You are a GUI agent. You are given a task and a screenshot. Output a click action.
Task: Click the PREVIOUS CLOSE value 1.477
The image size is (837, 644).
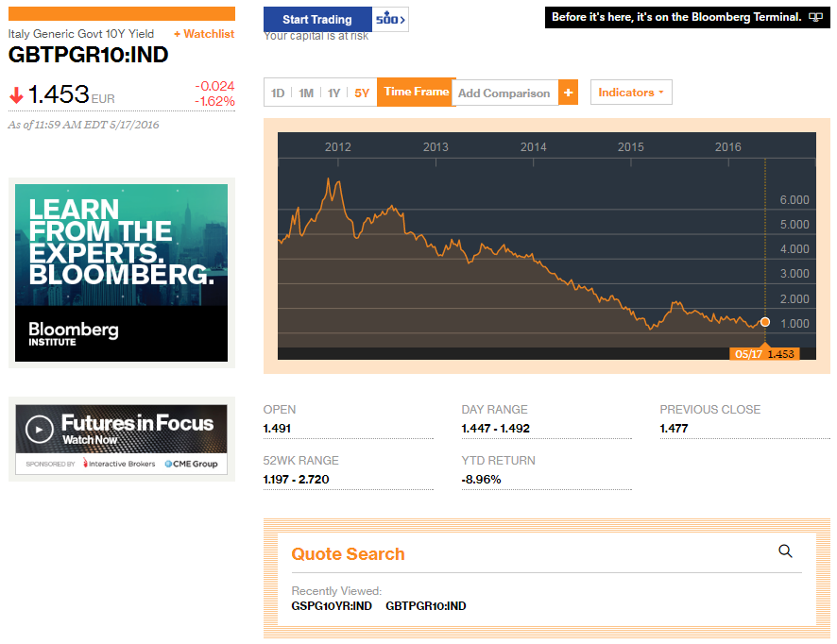[x=674, y=428]
